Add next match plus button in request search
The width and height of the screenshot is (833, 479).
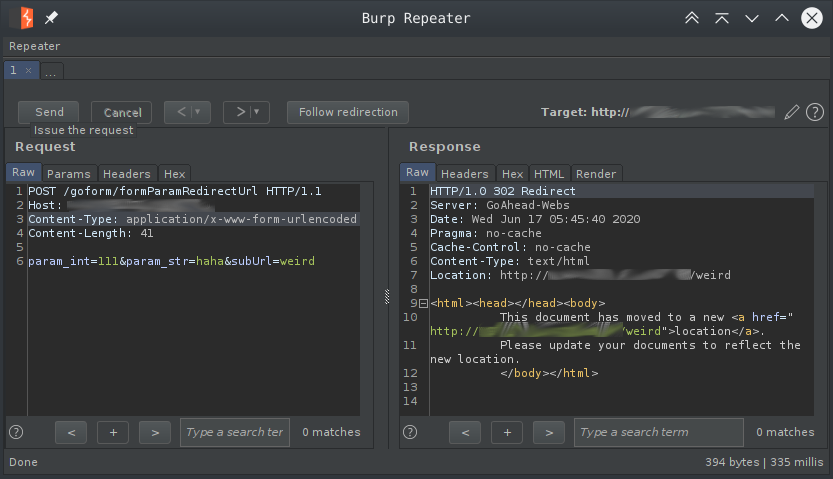113,432
